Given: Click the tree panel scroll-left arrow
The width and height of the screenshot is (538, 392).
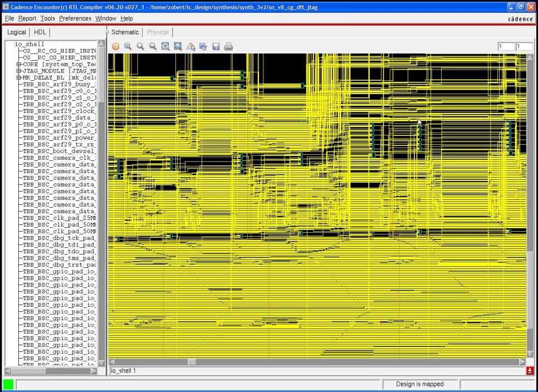Looking at the screenshot, I should 8,371.
